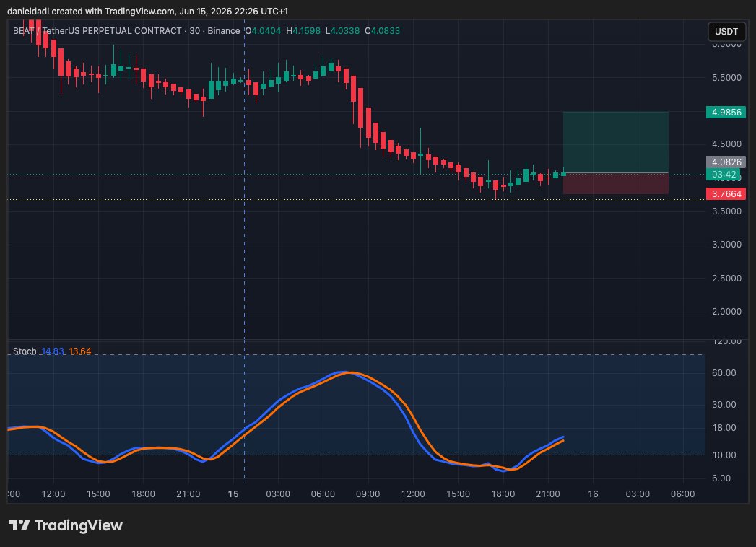The width and height of the screenshot is (756, 547).
Task: Click the green take-profit zone of the long position
Action: coord(616,142)
